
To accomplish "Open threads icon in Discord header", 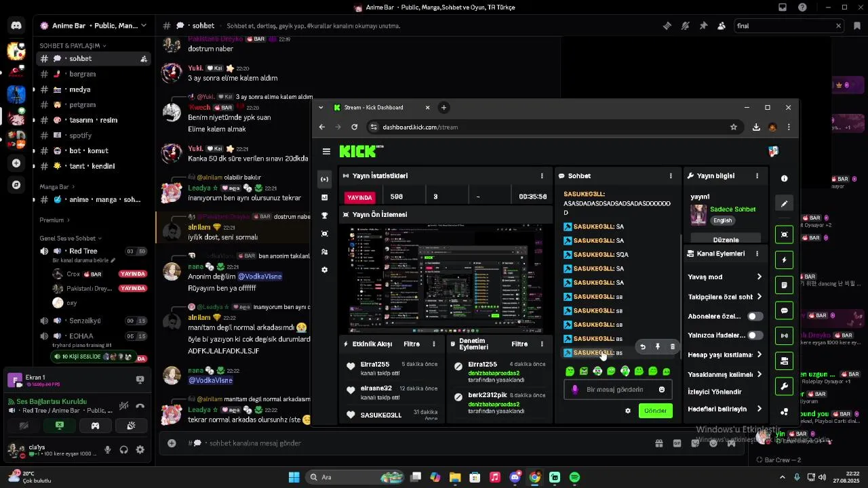I will [667, 26].
